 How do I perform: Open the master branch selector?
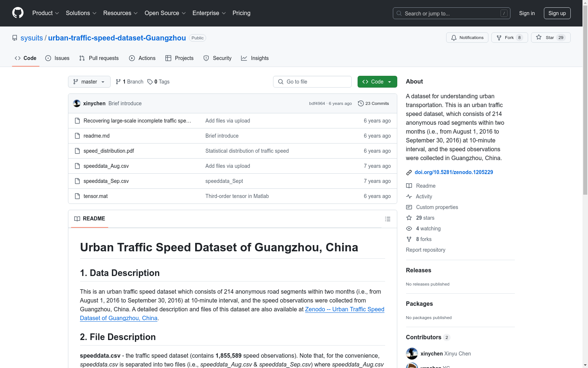(89, 82)
